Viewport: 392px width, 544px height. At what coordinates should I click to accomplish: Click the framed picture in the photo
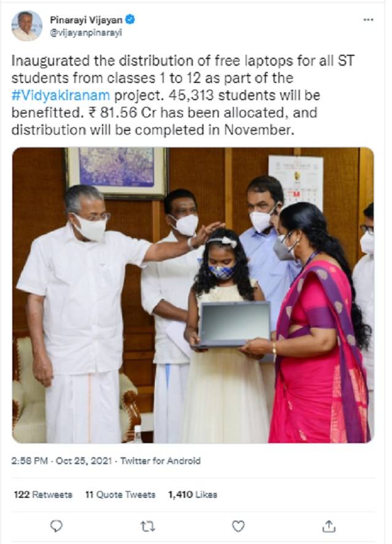117,173
